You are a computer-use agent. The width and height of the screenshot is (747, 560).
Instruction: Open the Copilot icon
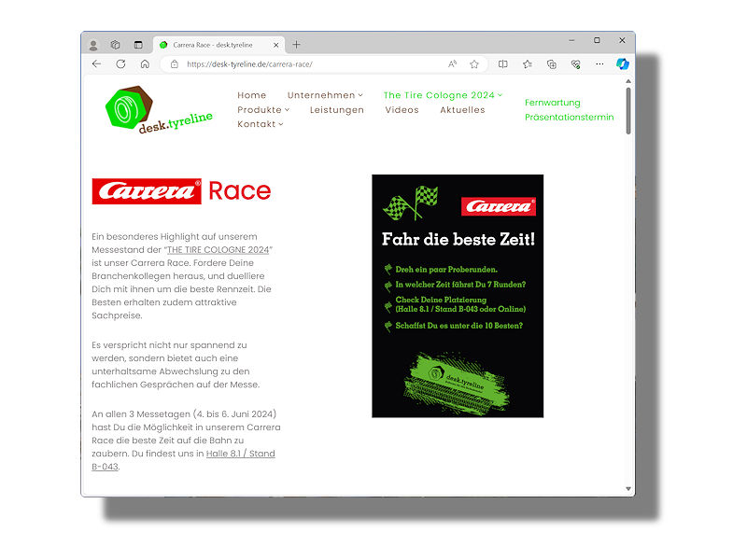click(622, 63)
